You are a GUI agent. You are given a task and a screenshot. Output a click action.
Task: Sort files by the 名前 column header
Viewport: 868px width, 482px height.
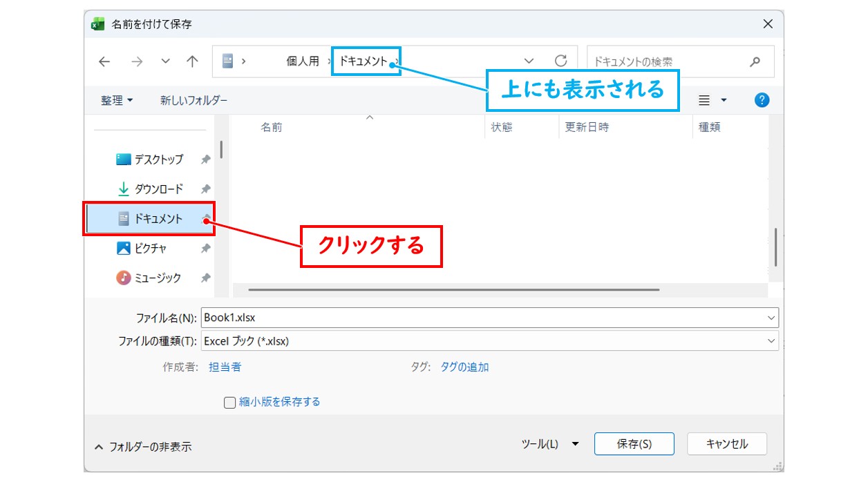pyautogui.click(x=272, y=126)
